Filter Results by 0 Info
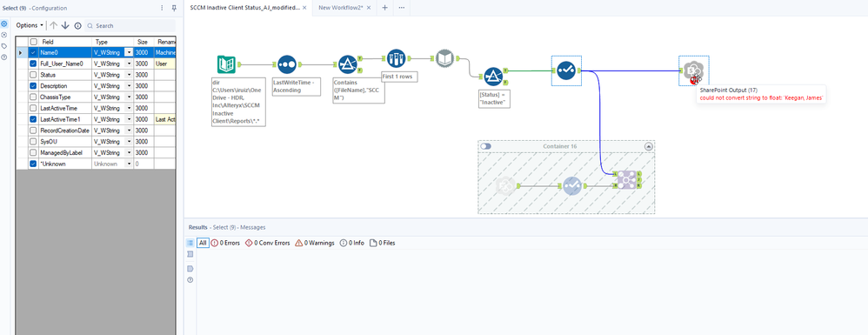This screenshot has width=868, height=335. tap(352, 243)
